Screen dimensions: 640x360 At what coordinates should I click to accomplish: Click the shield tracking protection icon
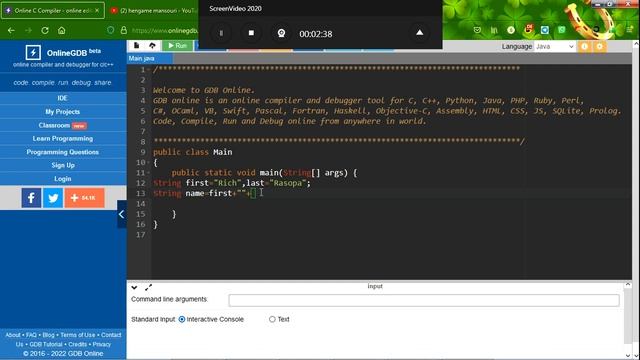coord(111,30)
